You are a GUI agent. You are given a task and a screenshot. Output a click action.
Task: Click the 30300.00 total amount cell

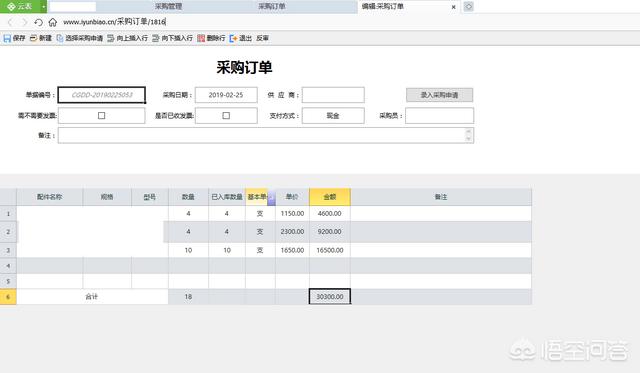tap(330, 297)
